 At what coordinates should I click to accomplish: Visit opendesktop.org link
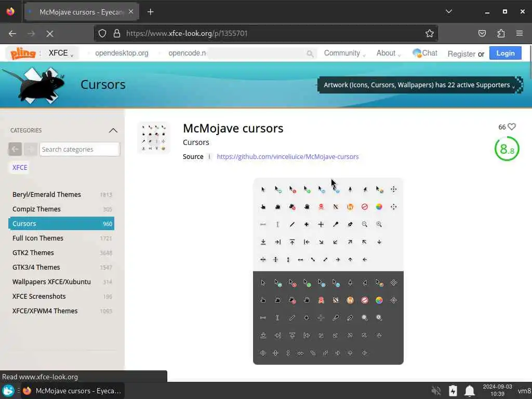tap(122, 54)
